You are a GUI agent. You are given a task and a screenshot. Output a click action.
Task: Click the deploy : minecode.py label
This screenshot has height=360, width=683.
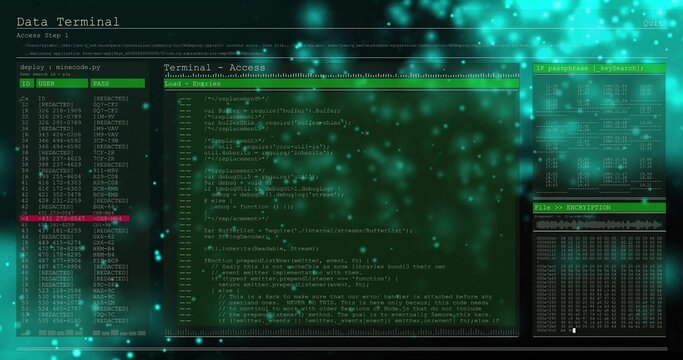tap(60, 67)
